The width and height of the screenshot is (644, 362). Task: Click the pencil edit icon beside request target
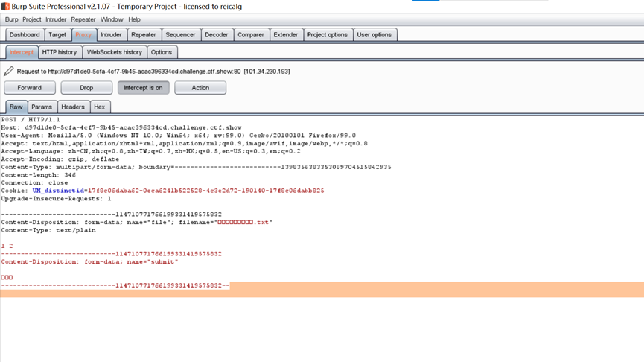pyautogui.click(x=9, y=71)
